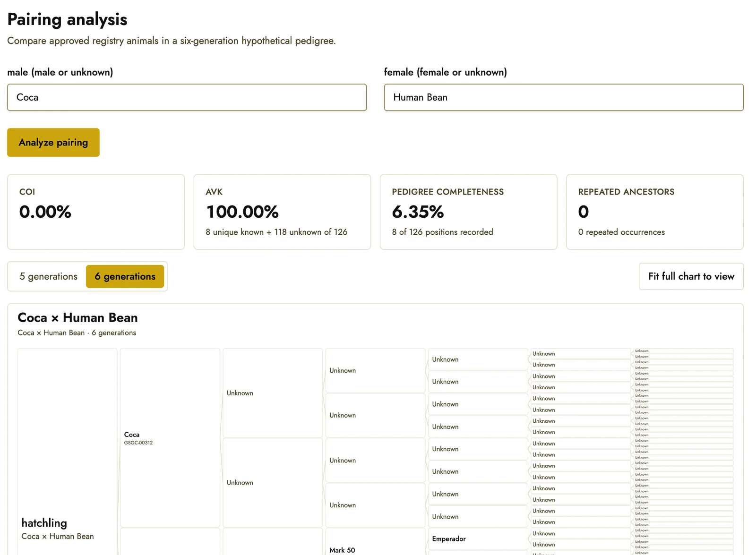Click the female input field containing Human Bean
This screenshot has width=756, height=555.
[564, 97]
